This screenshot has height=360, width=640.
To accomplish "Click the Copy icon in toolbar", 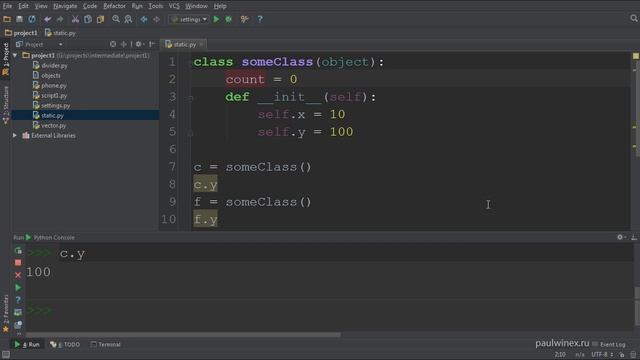I will pos(88,19).
